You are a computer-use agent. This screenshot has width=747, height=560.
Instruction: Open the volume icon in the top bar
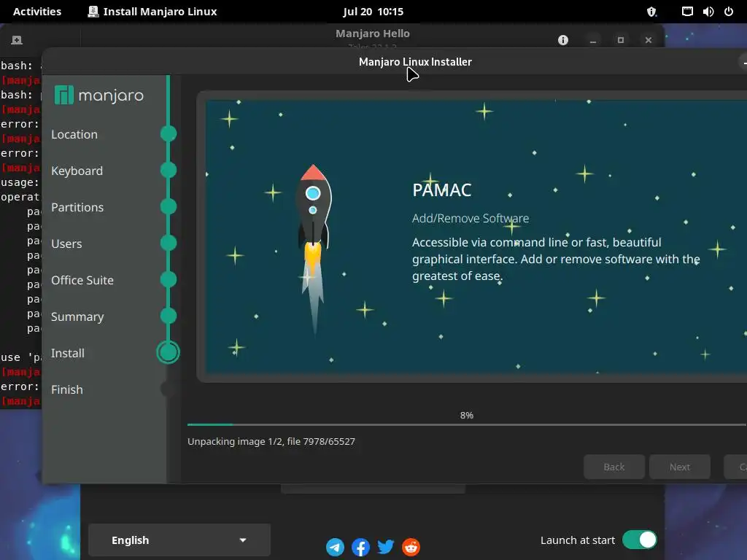coord(708,12)
